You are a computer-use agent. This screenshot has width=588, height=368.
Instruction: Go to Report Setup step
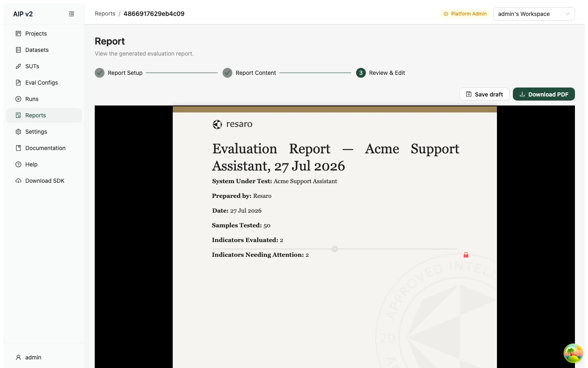[x=125, y=73]
